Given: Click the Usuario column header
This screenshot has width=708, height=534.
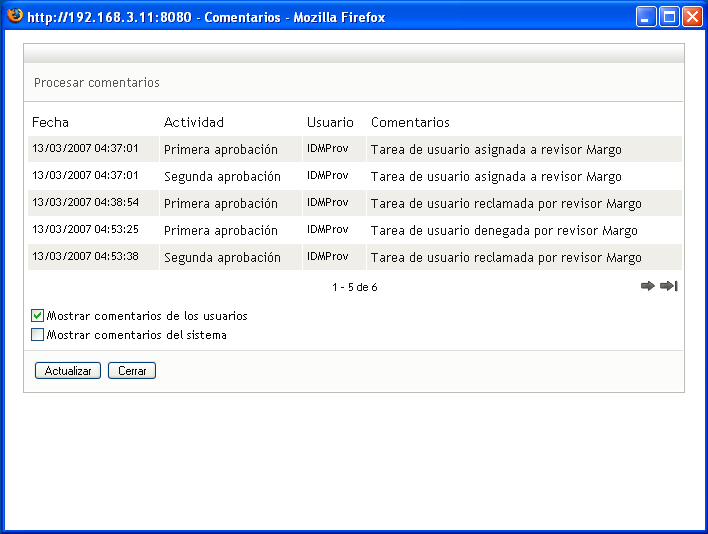Looking at the screenshot, I should point(330,122).
